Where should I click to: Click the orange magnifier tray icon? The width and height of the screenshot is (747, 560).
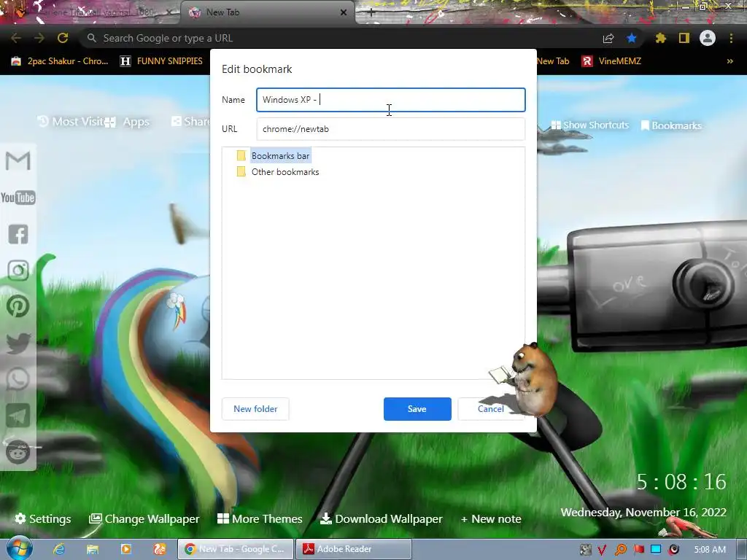[x=621, y=550]
